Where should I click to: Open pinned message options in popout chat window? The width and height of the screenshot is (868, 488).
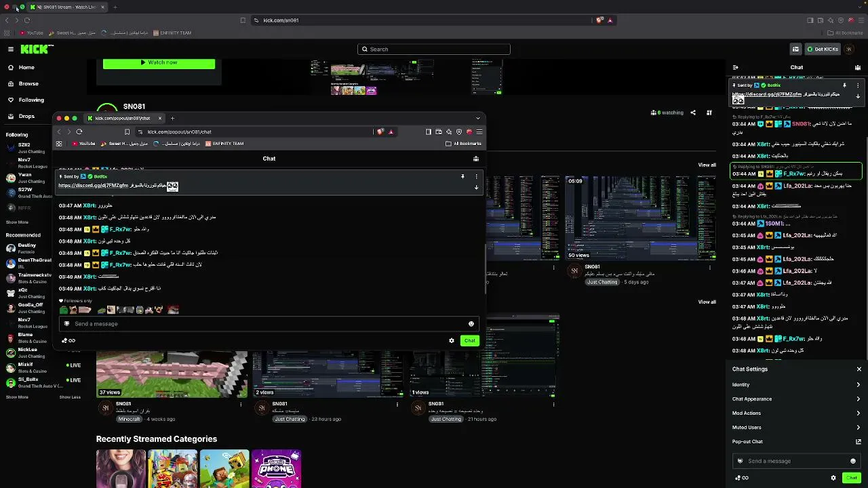(x=476, y=176)
